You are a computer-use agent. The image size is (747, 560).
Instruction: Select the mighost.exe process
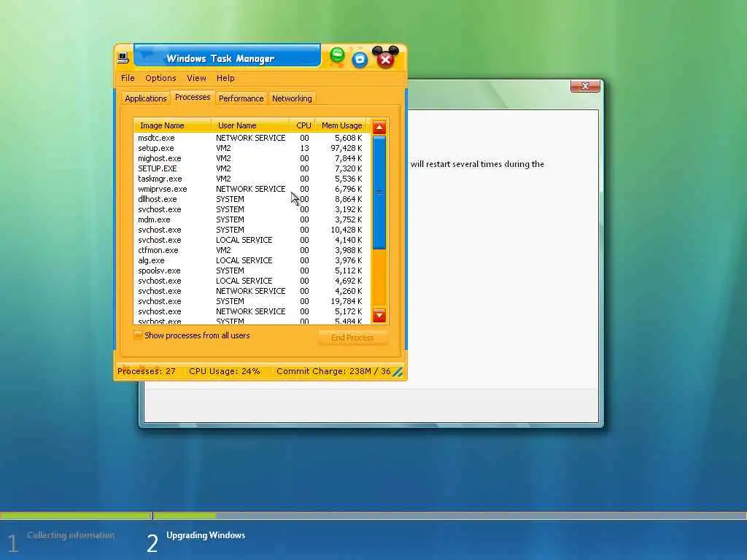click(252, 158)
